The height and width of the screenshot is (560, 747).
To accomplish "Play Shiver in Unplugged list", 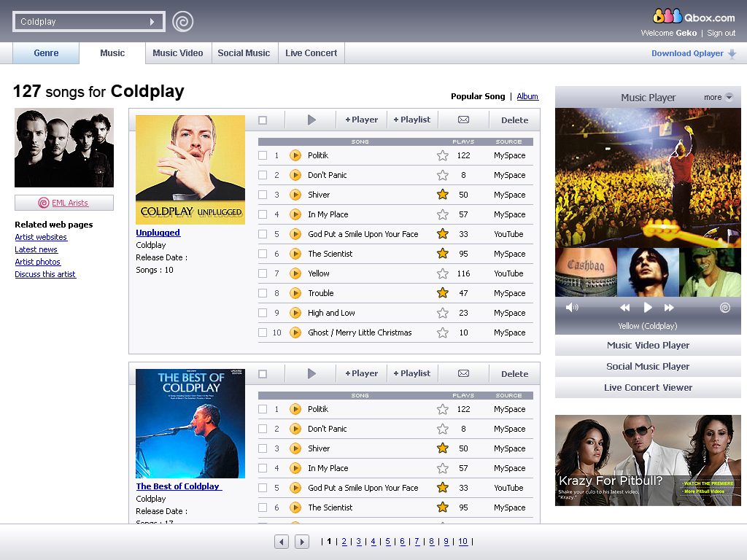I will (295, 195).
